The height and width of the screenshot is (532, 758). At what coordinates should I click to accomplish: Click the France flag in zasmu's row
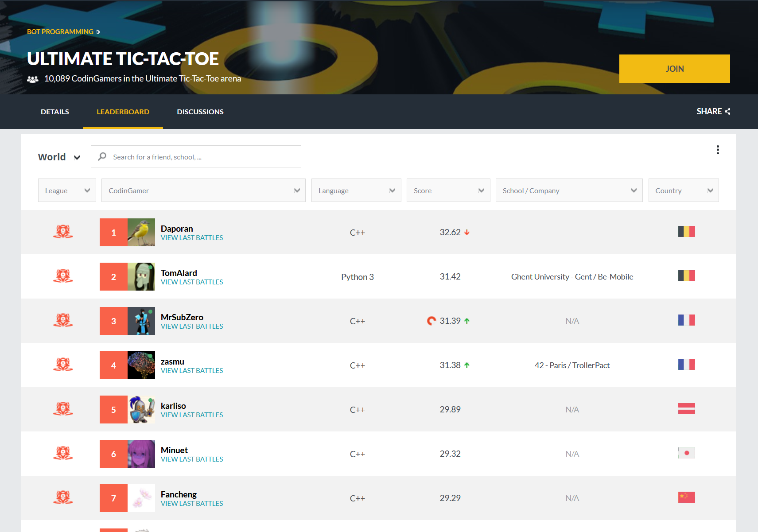tap(686, 365)
